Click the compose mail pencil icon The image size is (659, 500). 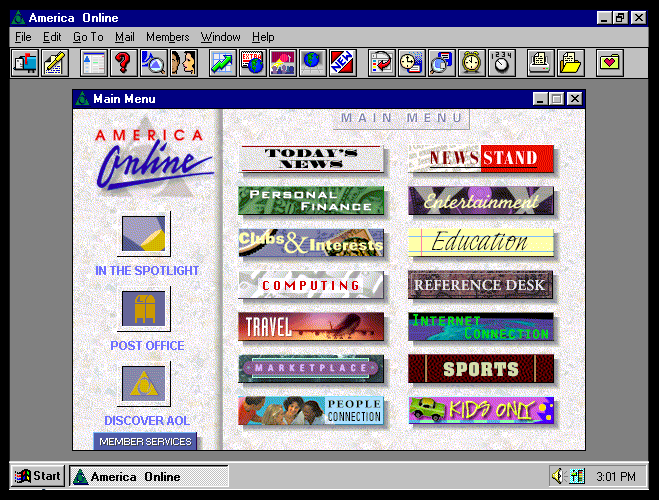click(x=55, y=63)
